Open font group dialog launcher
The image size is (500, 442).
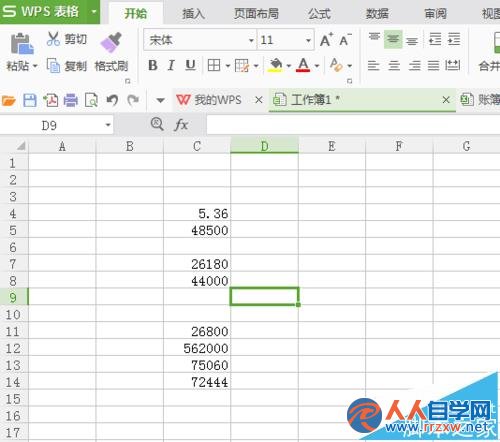click(349, 81)
